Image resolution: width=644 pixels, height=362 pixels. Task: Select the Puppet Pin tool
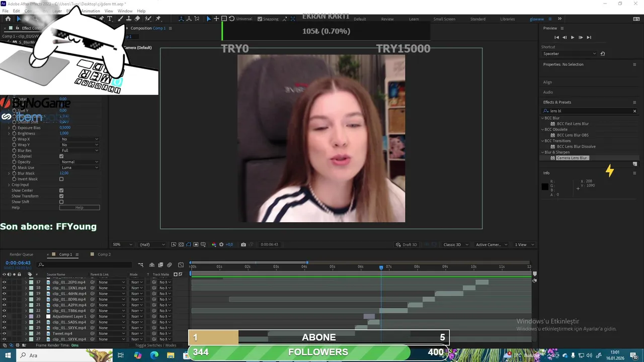click(158, 19)
